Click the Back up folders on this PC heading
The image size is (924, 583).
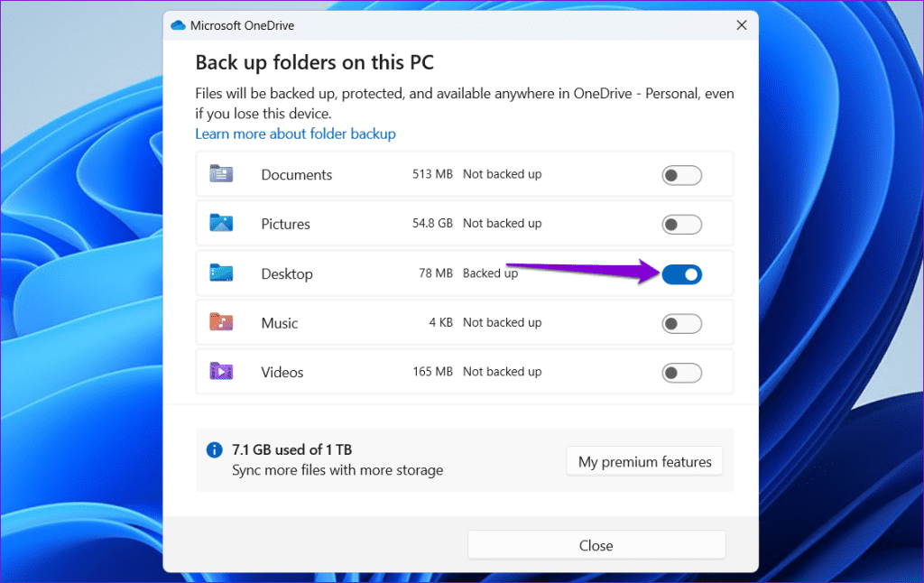pyautogui.click(x=314, y=62)
